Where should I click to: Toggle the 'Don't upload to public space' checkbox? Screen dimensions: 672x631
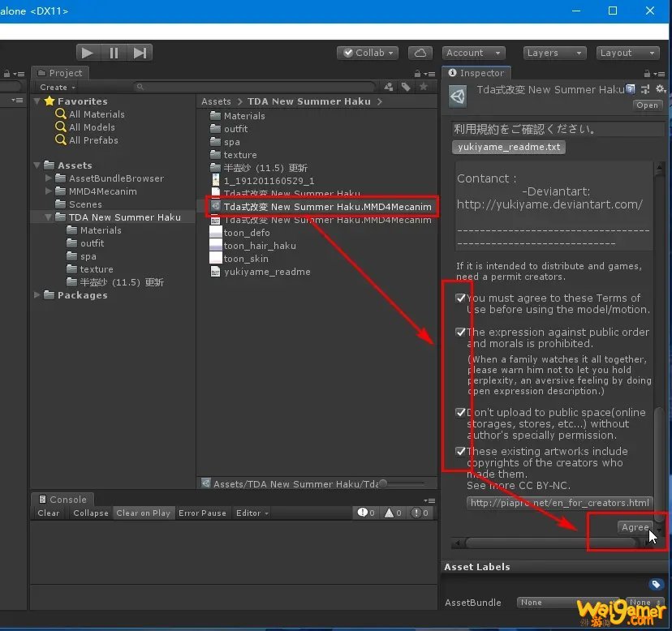coord(461,412)
